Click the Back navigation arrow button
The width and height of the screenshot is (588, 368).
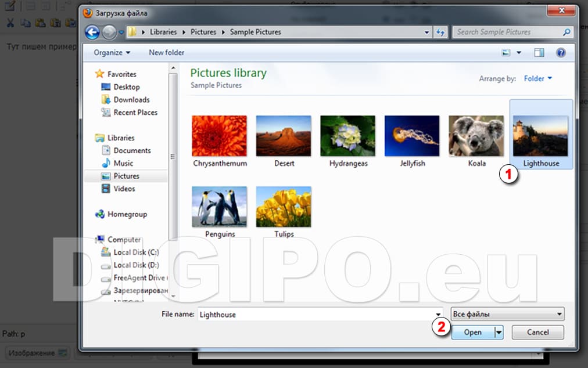coord(92,33)
